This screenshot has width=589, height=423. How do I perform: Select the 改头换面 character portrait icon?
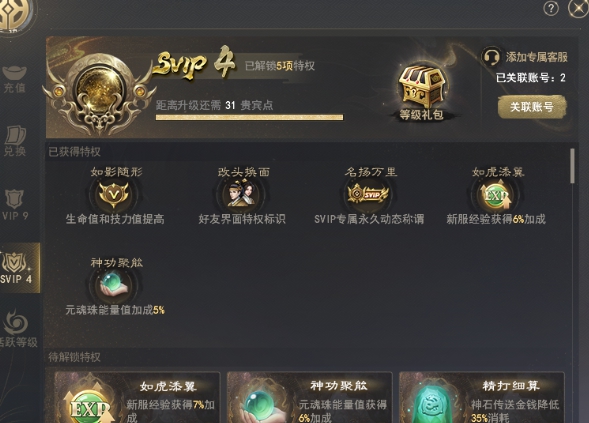pyautogui.click(x=241, y=194)
